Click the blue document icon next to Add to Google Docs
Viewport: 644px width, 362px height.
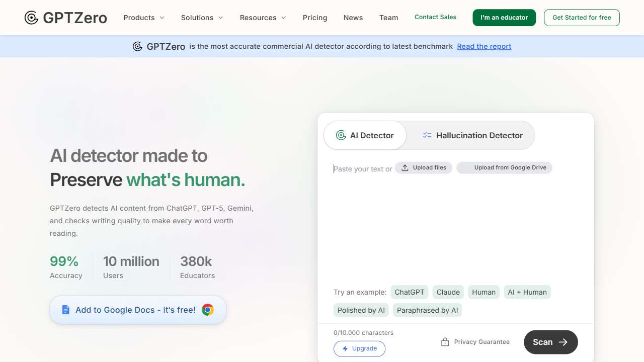pos(66,310)
